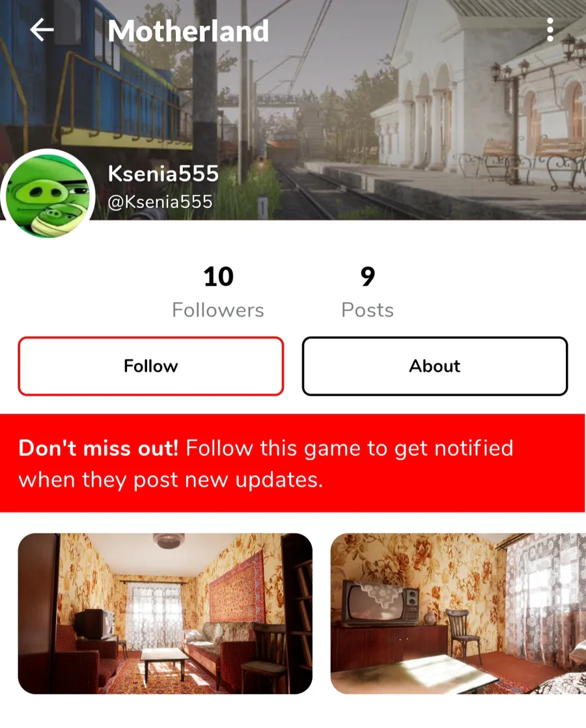Open the living room screenshot thumbnail
Screen dimensions: 586x728
click(165, 613)
